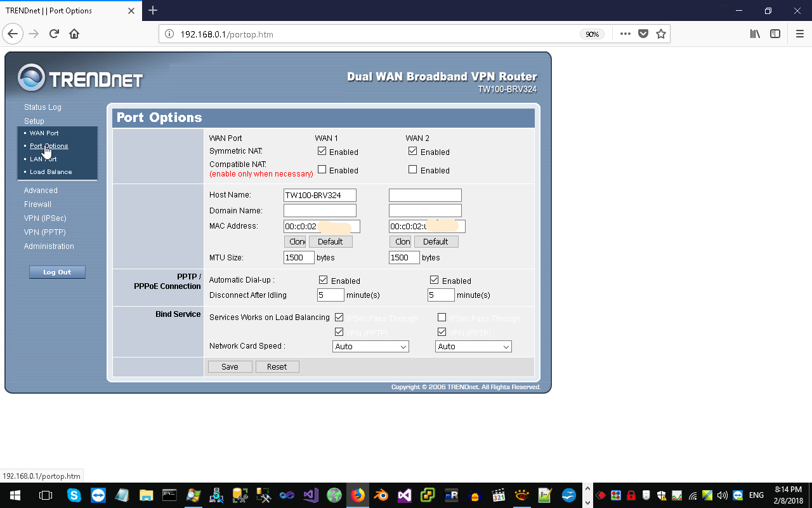The width and height of the screenshot is (812, 508).
Task: Go to the Firefox home page
Action: [x=74, y=34]
